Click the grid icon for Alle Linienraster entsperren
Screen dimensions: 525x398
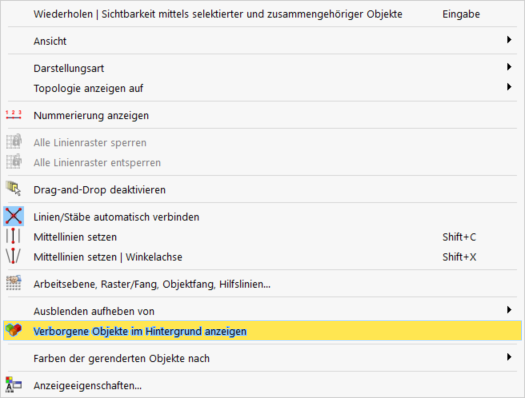[x=14, y=162]
